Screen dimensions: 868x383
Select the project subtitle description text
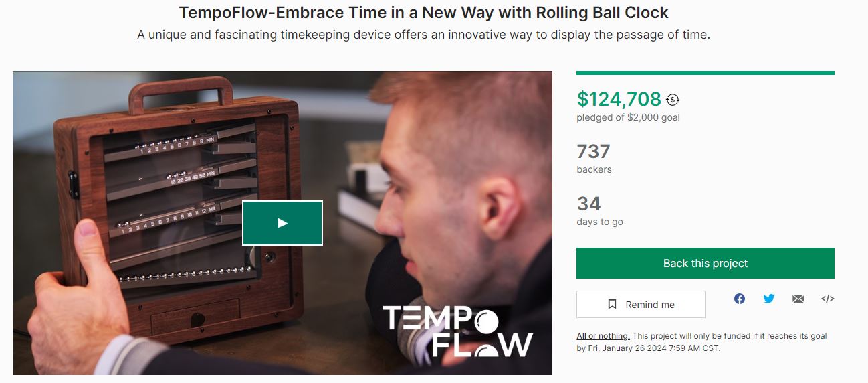[x=424, y=35]
